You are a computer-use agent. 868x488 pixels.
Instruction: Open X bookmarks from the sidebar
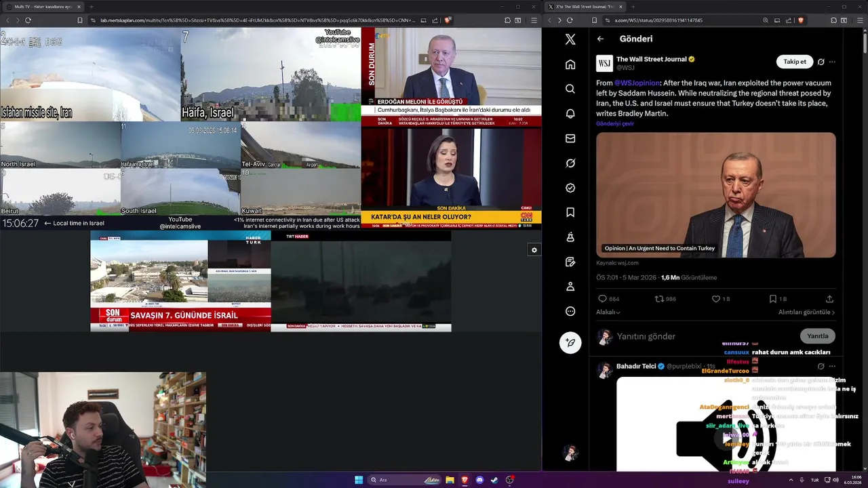click(x=570, y=212)
